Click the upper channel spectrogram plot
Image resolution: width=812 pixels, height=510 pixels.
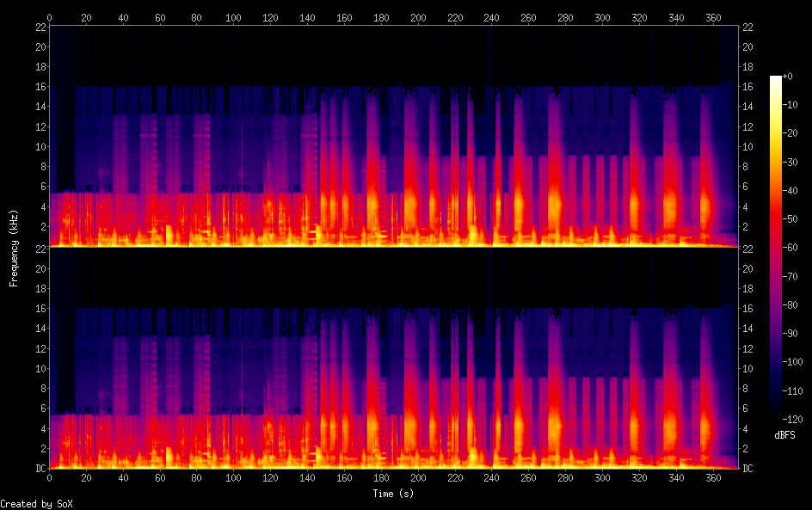click(x=394, y=136)
